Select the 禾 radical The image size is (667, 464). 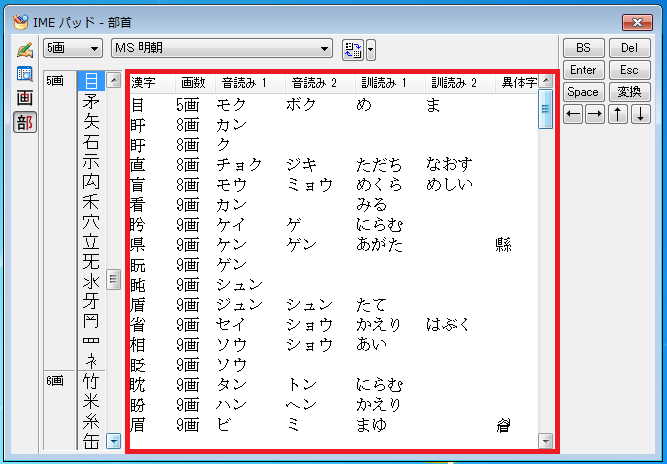pos(91,201)
